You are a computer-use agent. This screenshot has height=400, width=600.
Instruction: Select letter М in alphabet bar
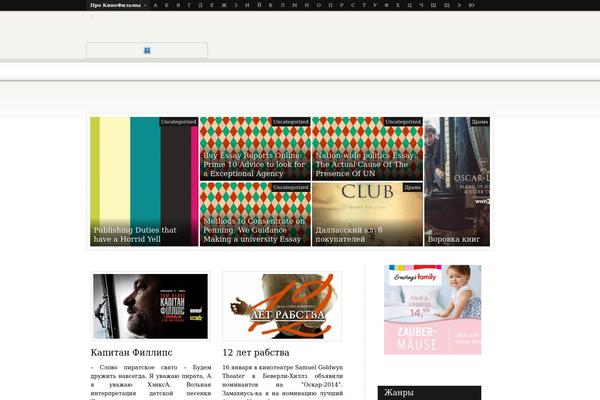[295, 5]
